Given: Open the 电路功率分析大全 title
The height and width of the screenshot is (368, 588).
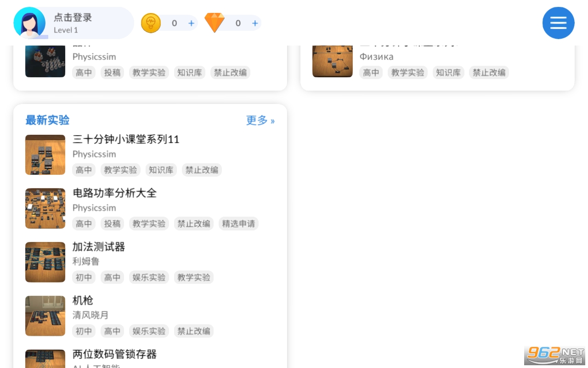Looking at the screenshot, I should (114, 193).
